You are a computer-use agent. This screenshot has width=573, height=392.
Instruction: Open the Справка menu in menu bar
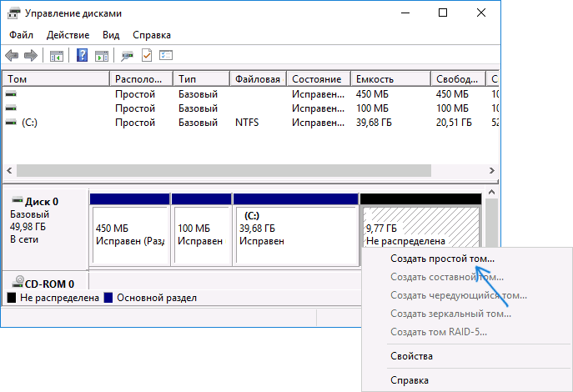pyautogui.click(x=152, y=35)
